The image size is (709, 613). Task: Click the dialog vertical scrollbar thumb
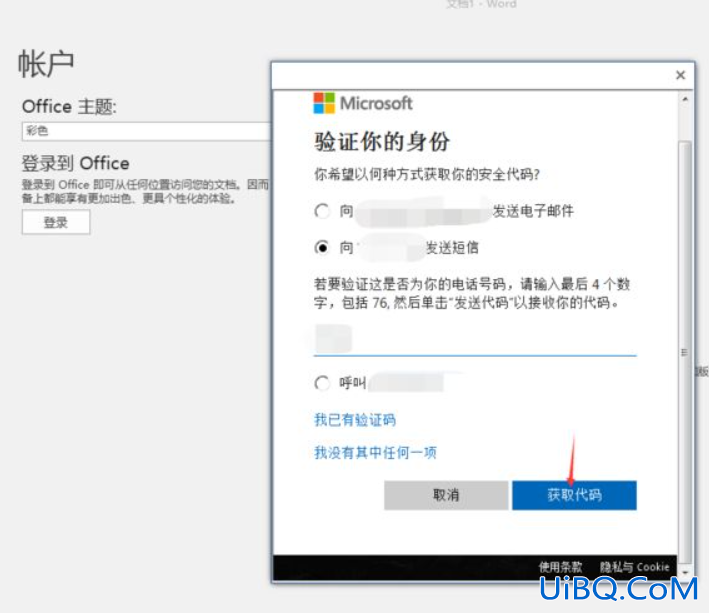coord(685,353)
